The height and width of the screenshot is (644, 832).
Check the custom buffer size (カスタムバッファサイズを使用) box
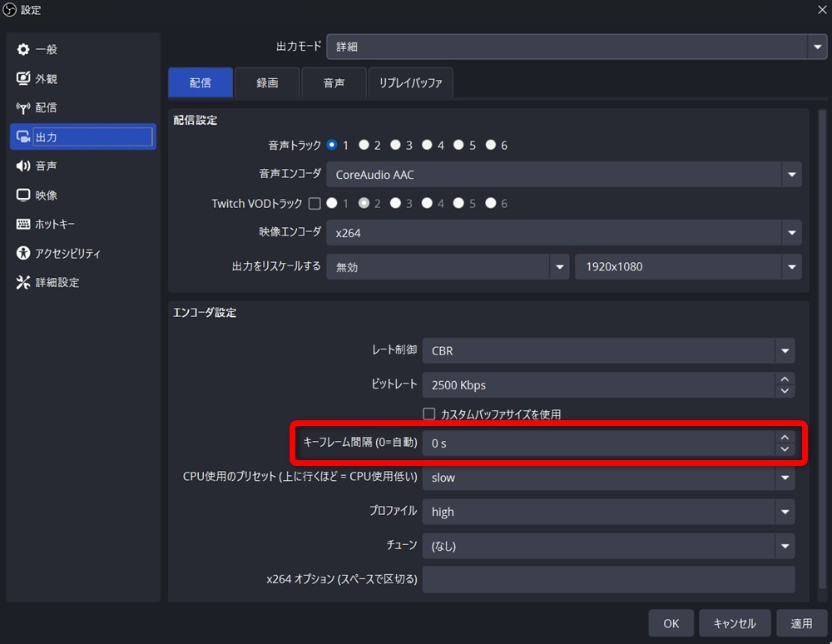point(429,414)
